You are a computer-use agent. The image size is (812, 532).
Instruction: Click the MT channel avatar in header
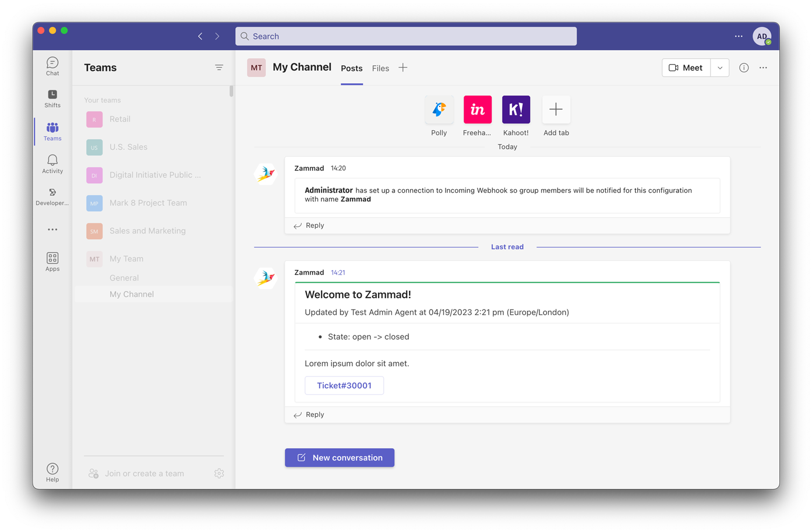[x=256, y=68]
